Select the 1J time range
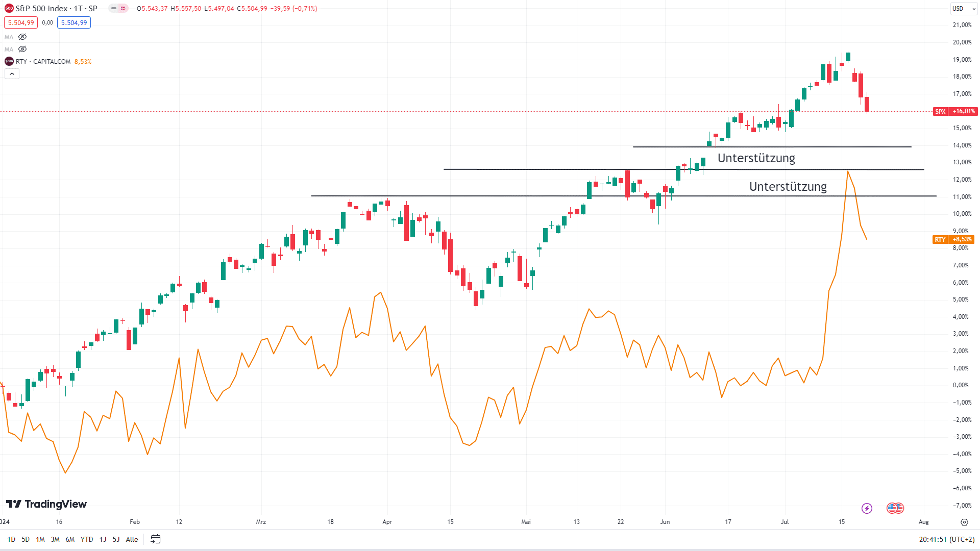 [x=103, y=539]
